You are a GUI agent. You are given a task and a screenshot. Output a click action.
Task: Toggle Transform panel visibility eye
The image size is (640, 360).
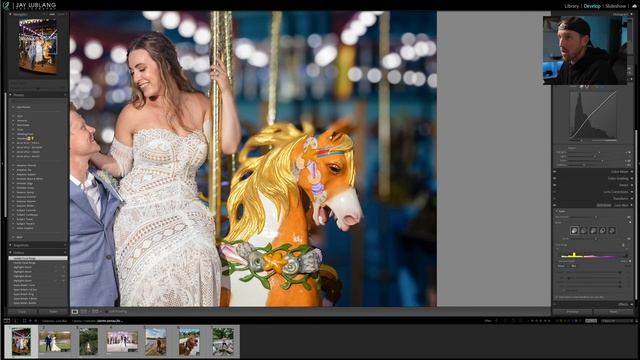(555, 198)
